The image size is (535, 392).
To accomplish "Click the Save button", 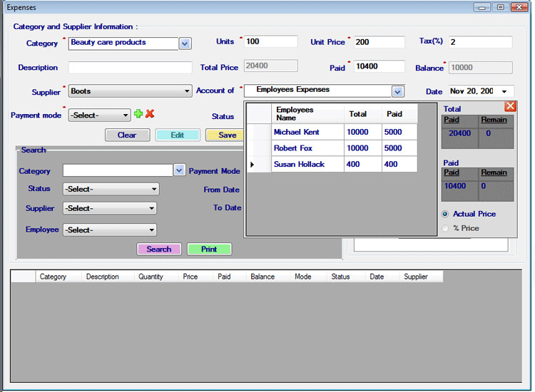I will (x=225, y=135).
